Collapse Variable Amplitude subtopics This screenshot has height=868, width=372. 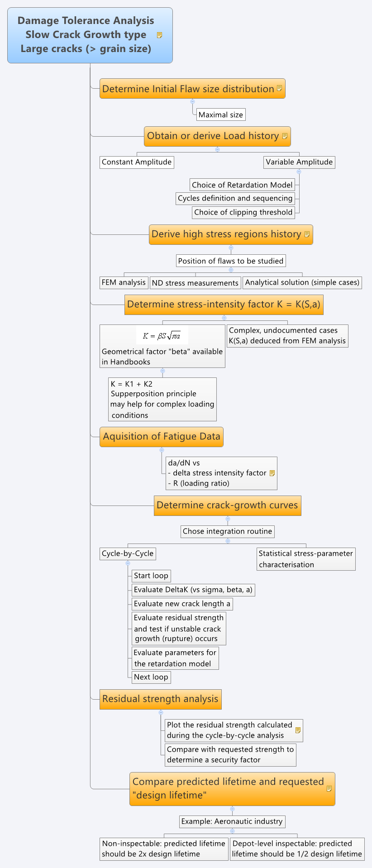point(299,172)
